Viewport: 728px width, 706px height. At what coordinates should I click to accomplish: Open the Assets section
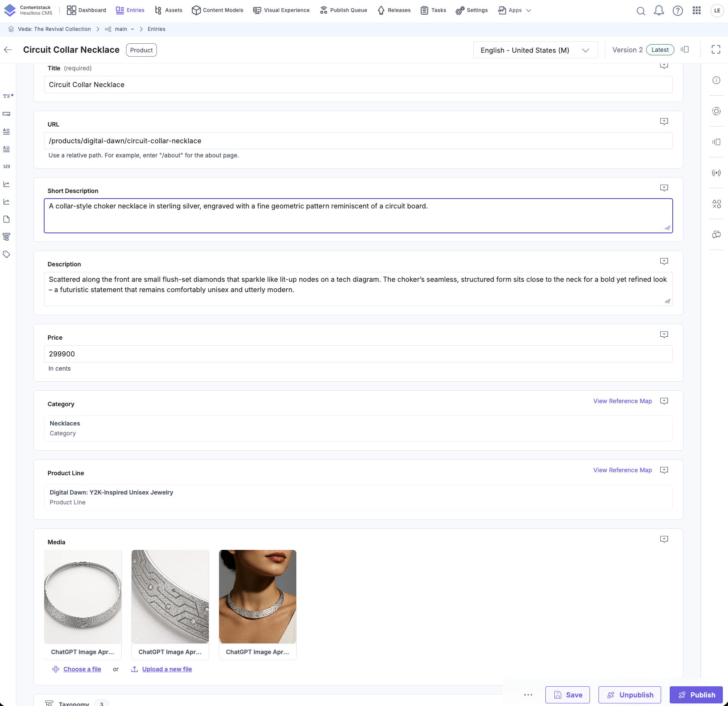pyautogui.click(x=168, y=10)
